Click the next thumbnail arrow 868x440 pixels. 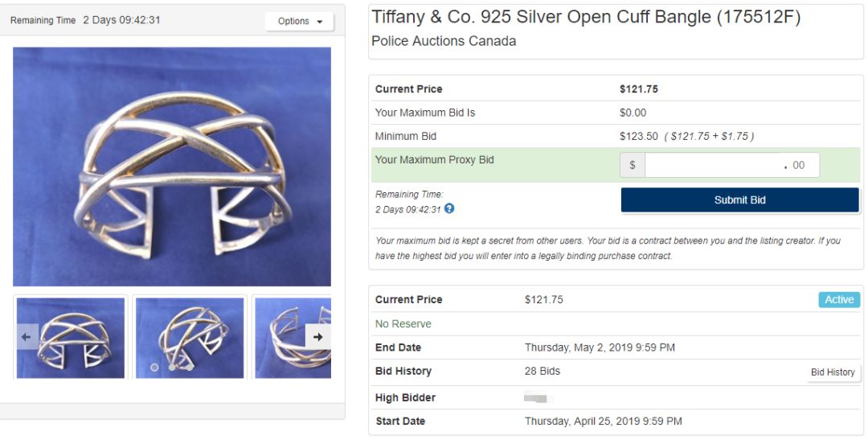(x=317, y=337)
